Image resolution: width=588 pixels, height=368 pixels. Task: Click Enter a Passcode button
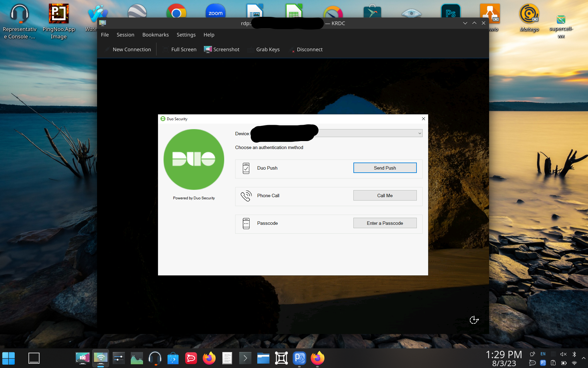(385, 223)
